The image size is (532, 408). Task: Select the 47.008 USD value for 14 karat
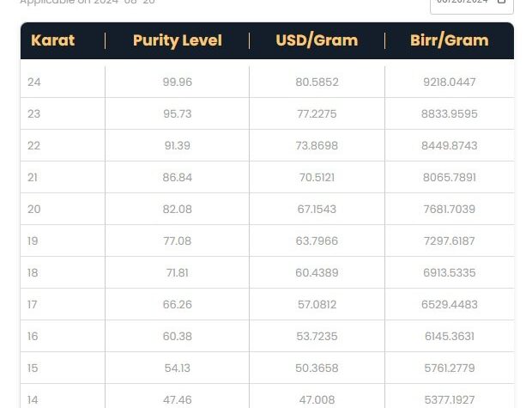[317, 400]
